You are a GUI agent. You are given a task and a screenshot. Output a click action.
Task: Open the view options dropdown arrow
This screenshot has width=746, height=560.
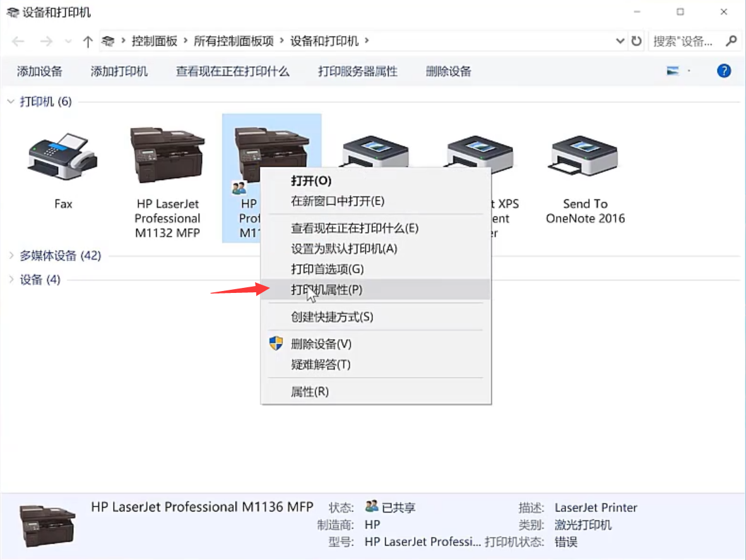(x=689, y=71)
